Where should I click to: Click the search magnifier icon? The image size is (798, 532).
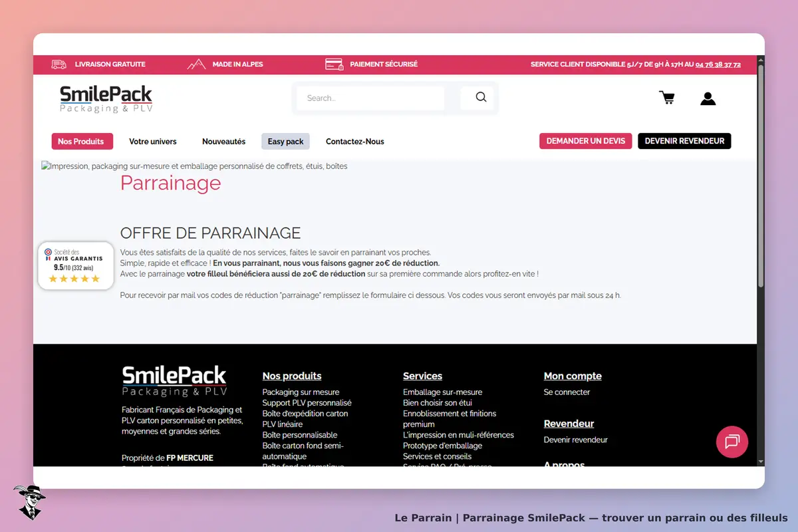coord(481,97)
